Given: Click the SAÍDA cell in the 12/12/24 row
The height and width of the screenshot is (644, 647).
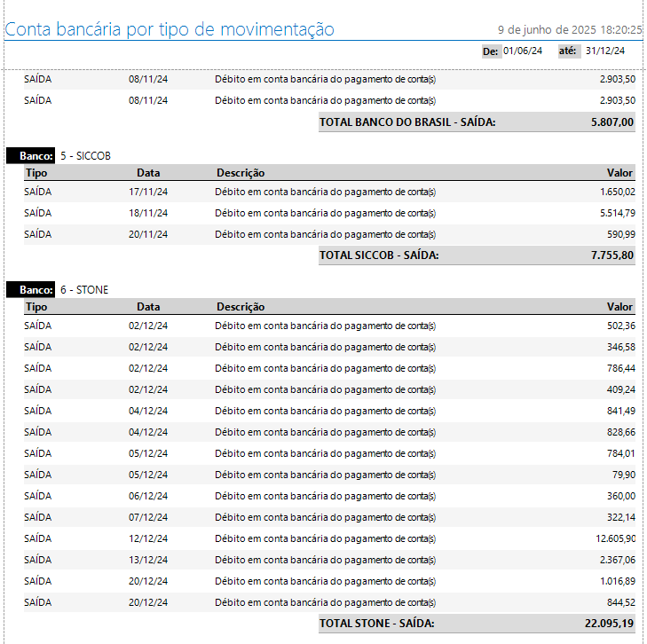Looking at the screenshot, I should click(37, 538).
